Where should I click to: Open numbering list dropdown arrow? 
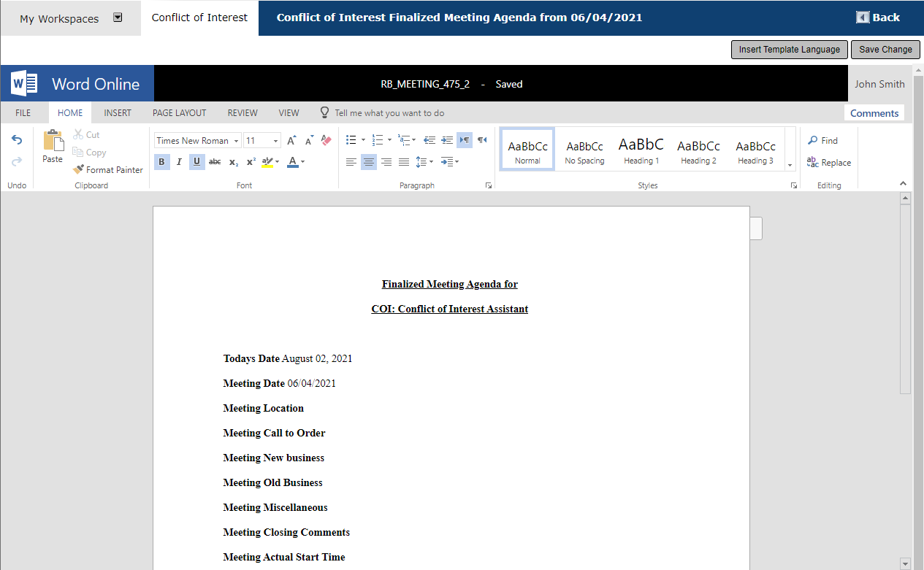pos(389,140)
